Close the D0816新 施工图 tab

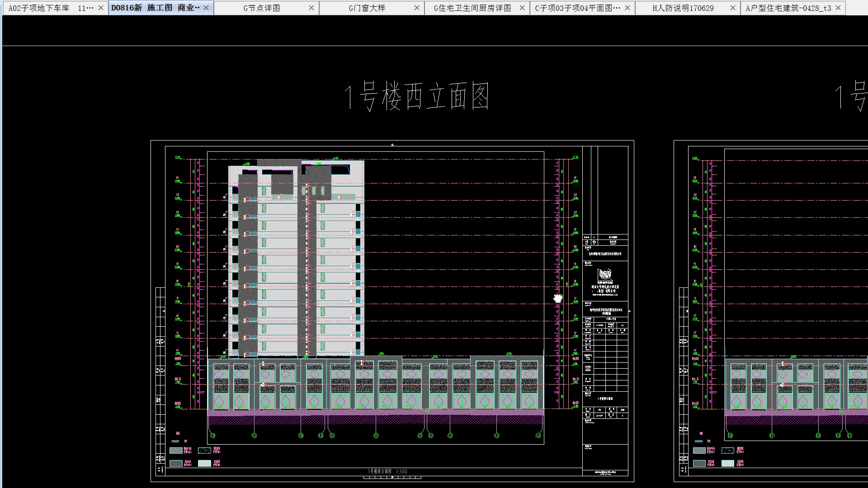[x=206, y=8]
